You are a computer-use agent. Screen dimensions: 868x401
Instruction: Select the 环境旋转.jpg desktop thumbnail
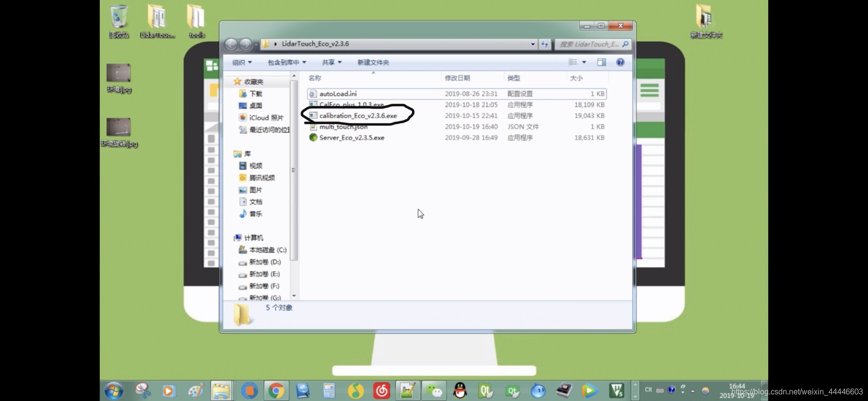point(119,133)
